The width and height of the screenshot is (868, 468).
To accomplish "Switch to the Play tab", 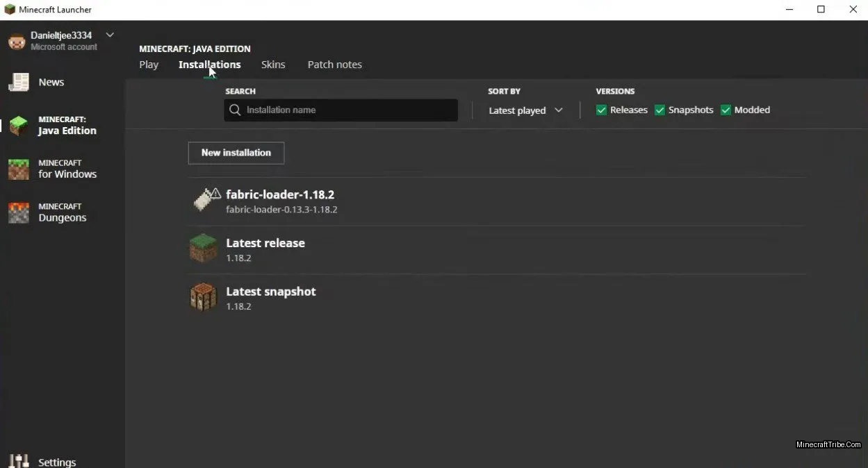I will tap(149, 65).
